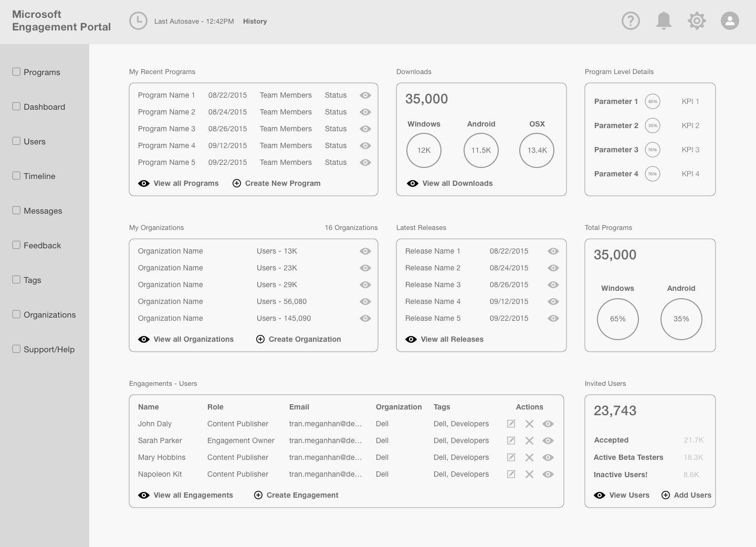
Task: Edit Napoleon Kit engagement pencil icon
Action: (x=511, y=474)
